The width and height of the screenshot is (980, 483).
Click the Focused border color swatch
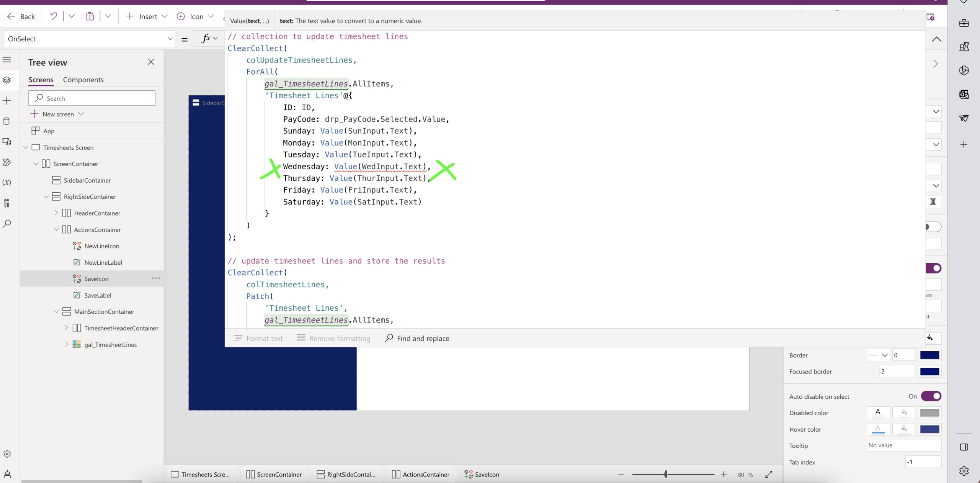929,372
